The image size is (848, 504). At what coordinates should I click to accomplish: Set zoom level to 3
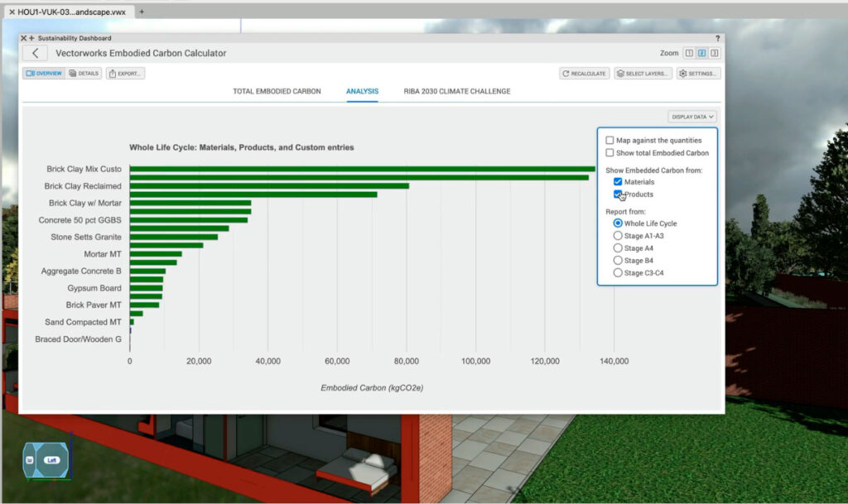tap(715, 53)
